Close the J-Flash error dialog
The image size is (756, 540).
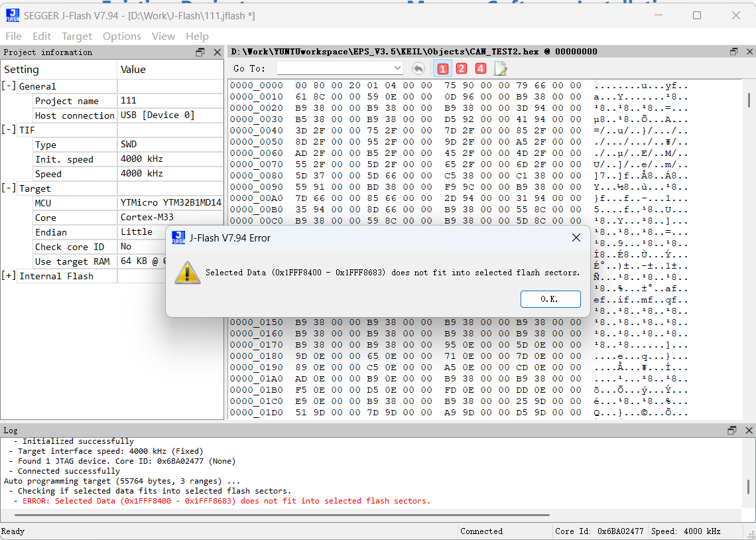pos(576,237)
